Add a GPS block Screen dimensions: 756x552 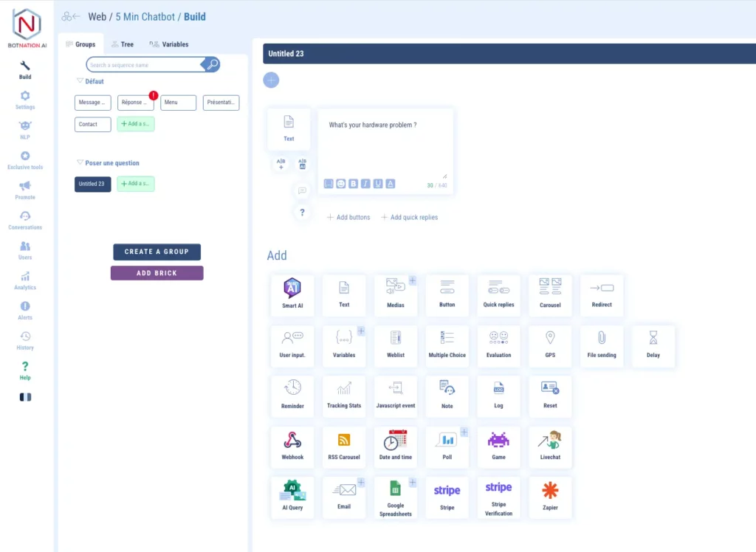550,345
